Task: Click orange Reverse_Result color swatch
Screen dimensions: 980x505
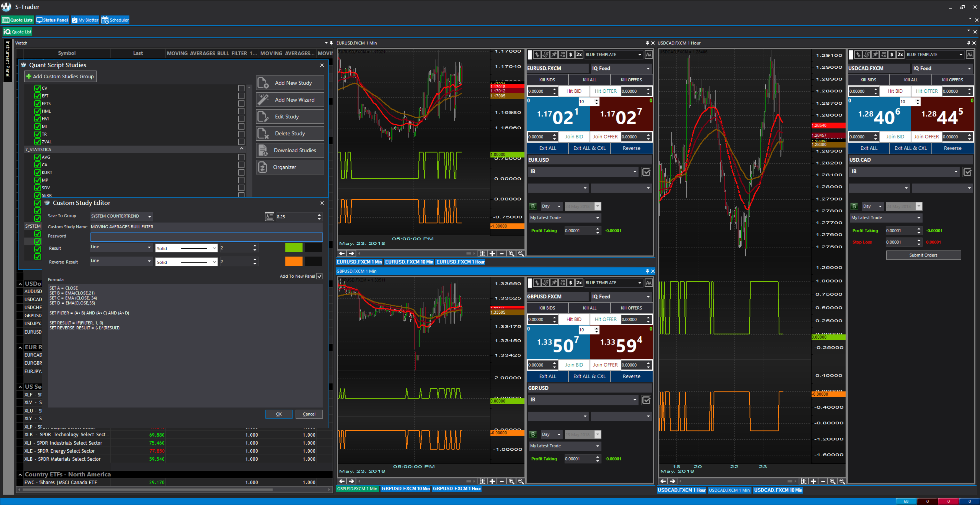Action: (294, 261)
